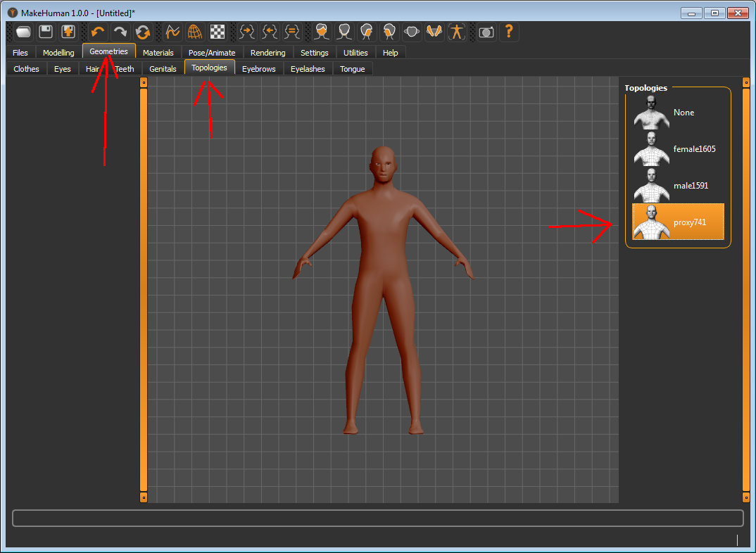Screen dimensions: 756x553
Task: Click the left orange panel scrollbar
Action: click(x=144, y=288)
